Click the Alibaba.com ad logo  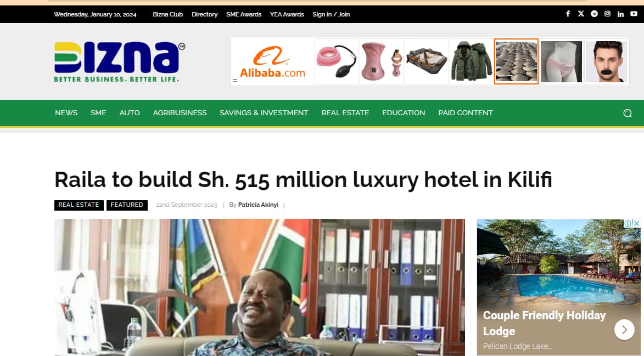[x=272, y=61]
